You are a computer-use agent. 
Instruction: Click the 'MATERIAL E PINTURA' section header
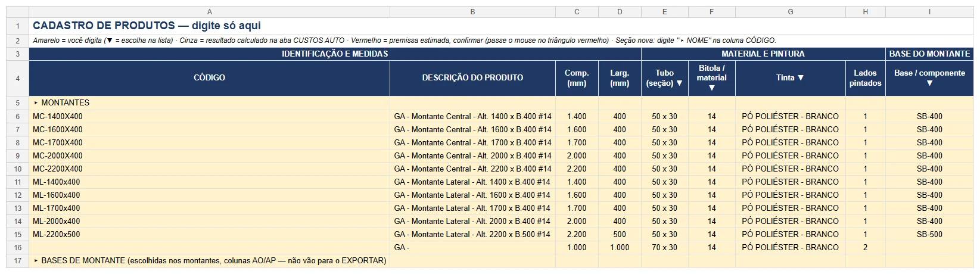763,54
